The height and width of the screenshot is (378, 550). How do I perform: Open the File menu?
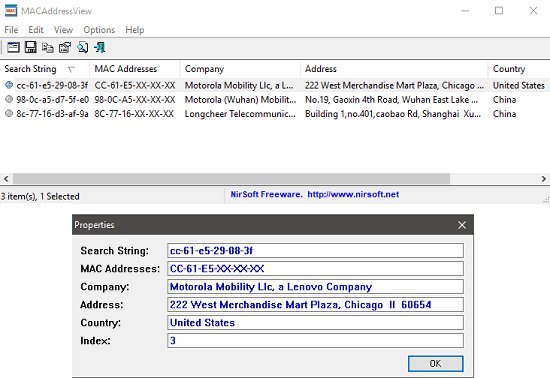(x=11, y=30)
